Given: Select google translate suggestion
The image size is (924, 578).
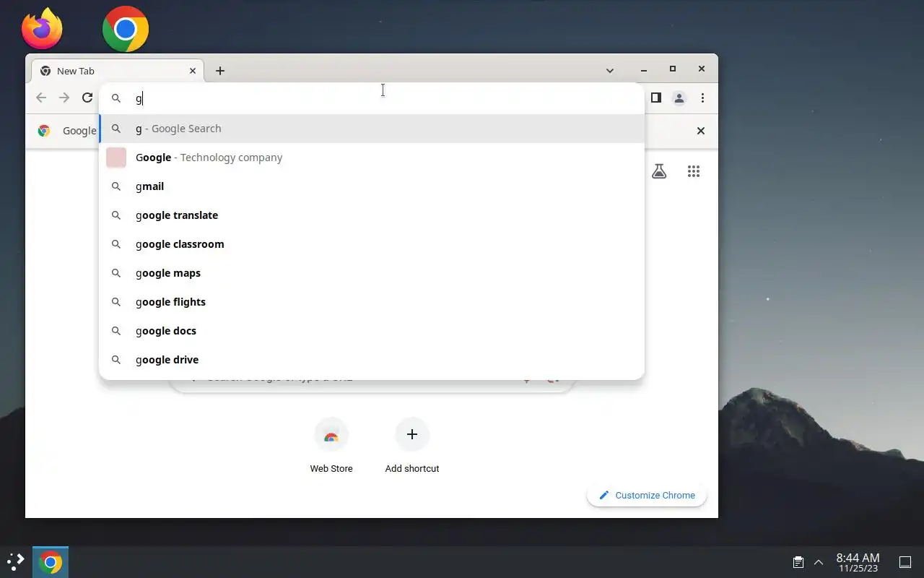Looking at the screenshot, I should (371, 215).
